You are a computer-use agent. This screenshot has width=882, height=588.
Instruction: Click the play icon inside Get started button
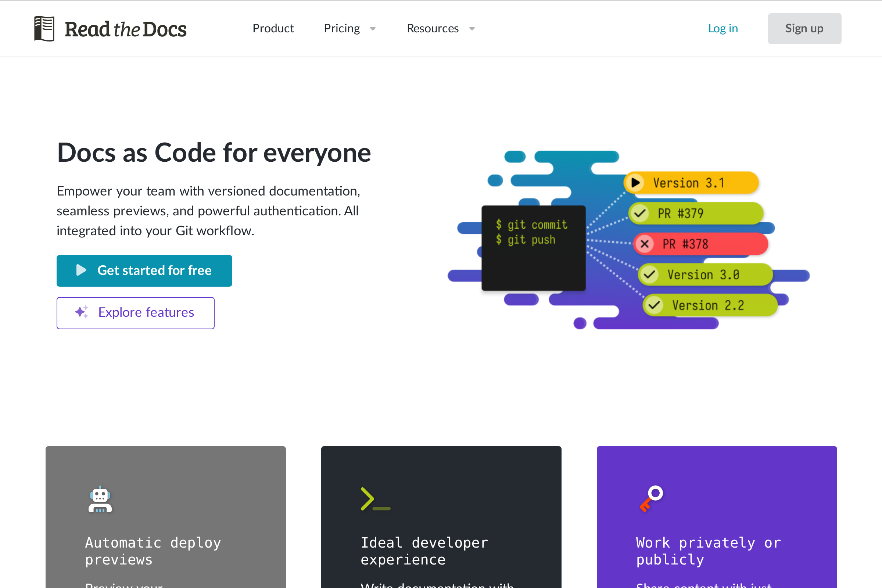(x=81, y=270)
